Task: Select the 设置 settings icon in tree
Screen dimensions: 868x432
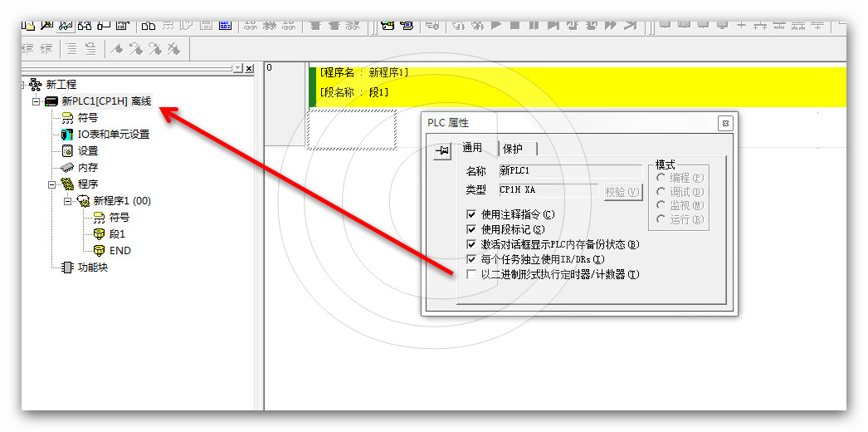Action: tap(67, 151)
